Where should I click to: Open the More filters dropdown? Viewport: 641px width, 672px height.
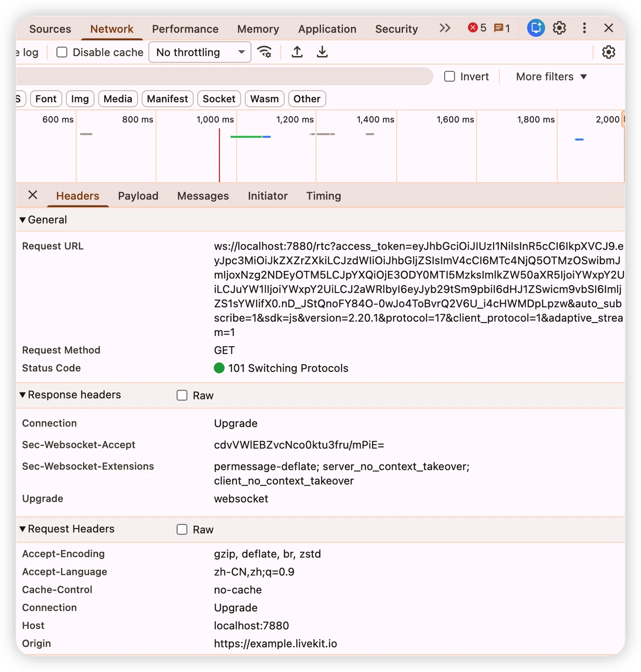click(x=551, y=76)
